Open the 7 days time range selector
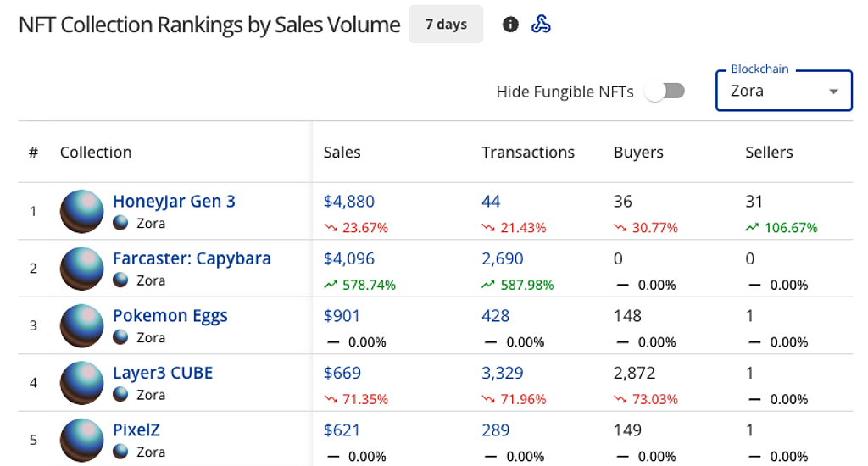The height and width of the screenshot is (466, 868). (446, 25)
